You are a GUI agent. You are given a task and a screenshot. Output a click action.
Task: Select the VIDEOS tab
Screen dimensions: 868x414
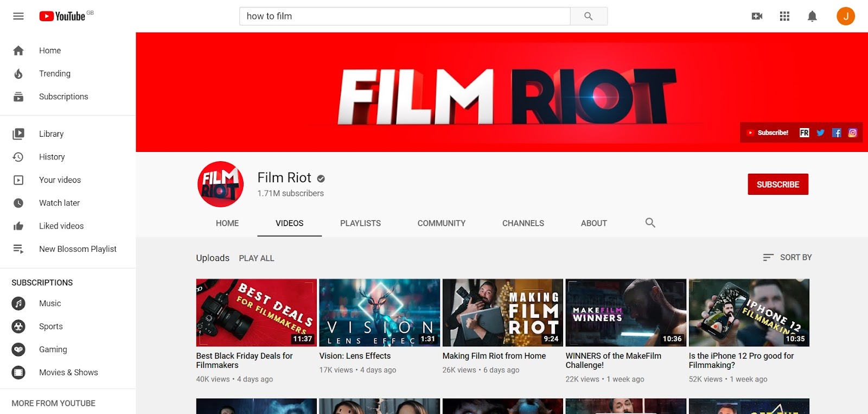[x=290, y=224]
